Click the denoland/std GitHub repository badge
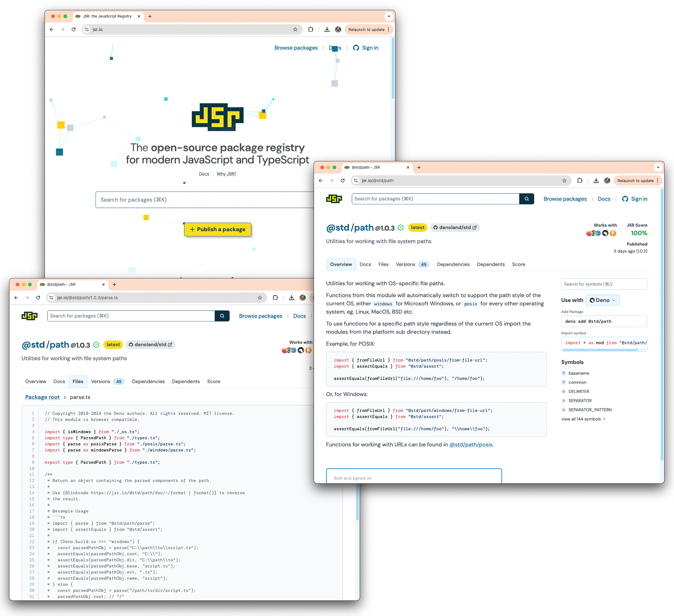The width and height of the screenshot is (674, 616). [455, 228]
